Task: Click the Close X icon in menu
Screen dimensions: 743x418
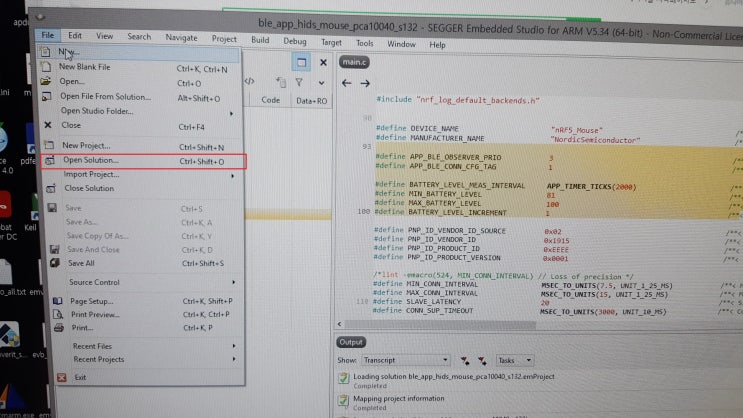Action: pos(48,125)
